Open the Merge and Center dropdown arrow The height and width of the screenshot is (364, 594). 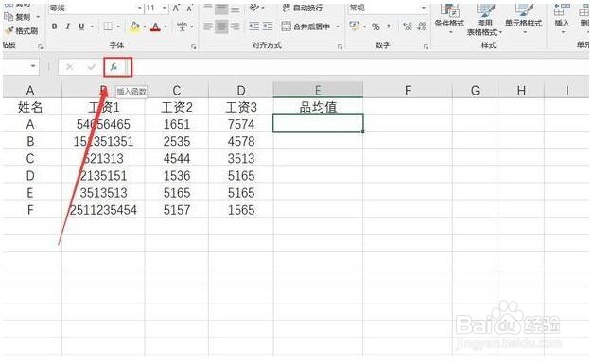click(338, 26)
